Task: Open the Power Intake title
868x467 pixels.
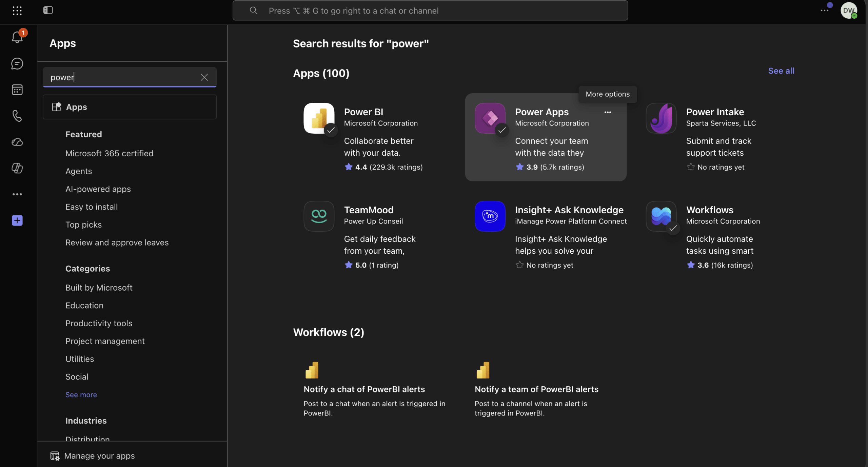Action: click(715, 112)
